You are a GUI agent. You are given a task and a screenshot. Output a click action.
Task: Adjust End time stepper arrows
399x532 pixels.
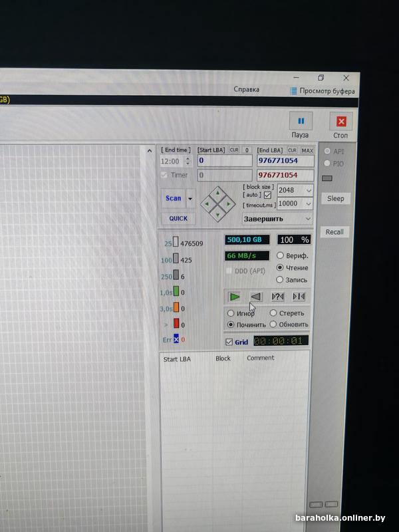[188, 161]
